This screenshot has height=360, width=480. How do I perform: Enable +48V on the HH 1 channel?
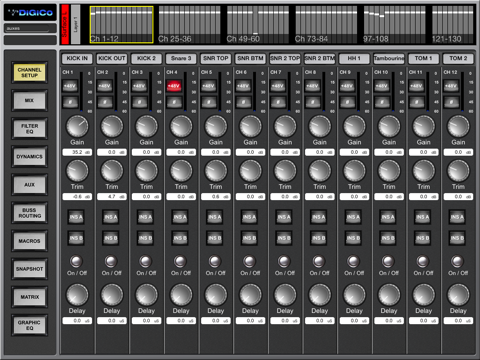(x=347, y=86)
